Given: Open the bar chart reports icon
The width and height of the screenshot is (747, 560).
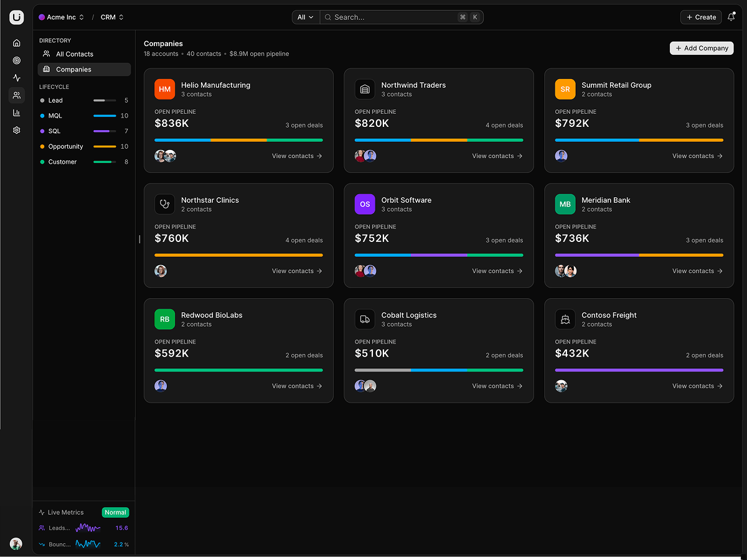Looking at the screenshot, I should click(x=17, y=113).
